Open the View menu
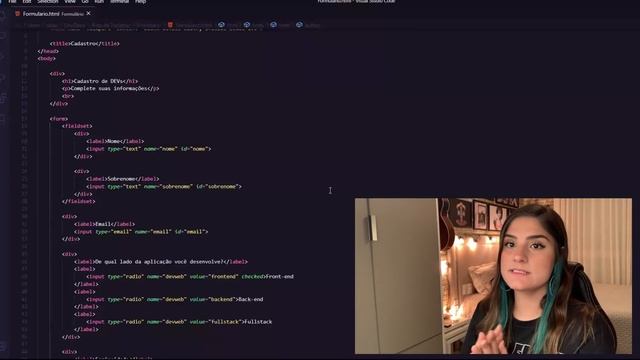Viewport: 640px width, 360px height. [70, 2]
